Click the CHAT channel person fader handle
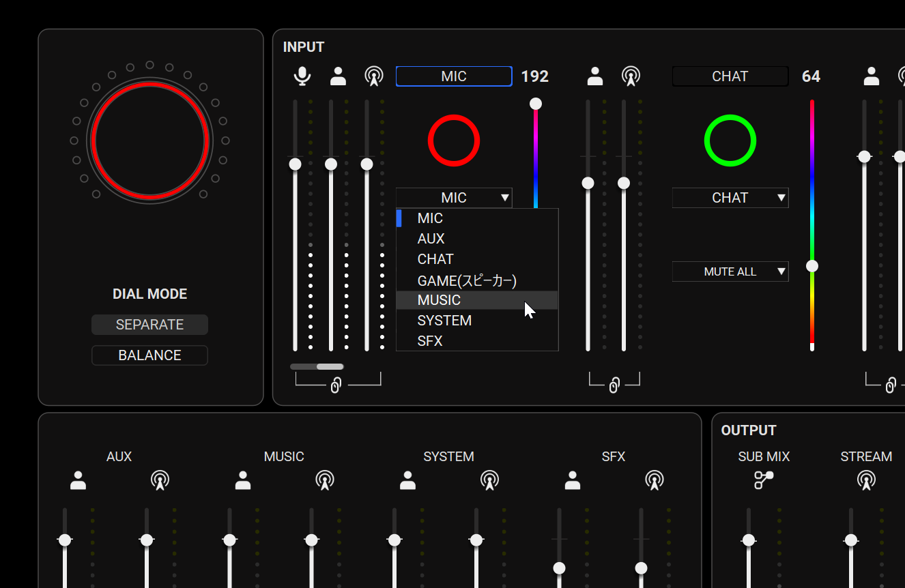 click(588, 183)
